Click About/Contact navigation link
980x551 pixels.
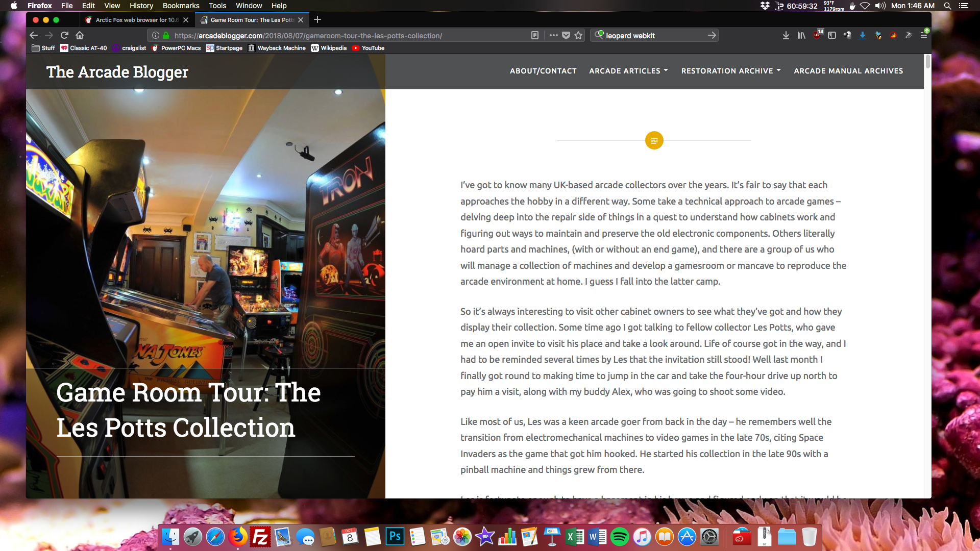pos(543,71)
